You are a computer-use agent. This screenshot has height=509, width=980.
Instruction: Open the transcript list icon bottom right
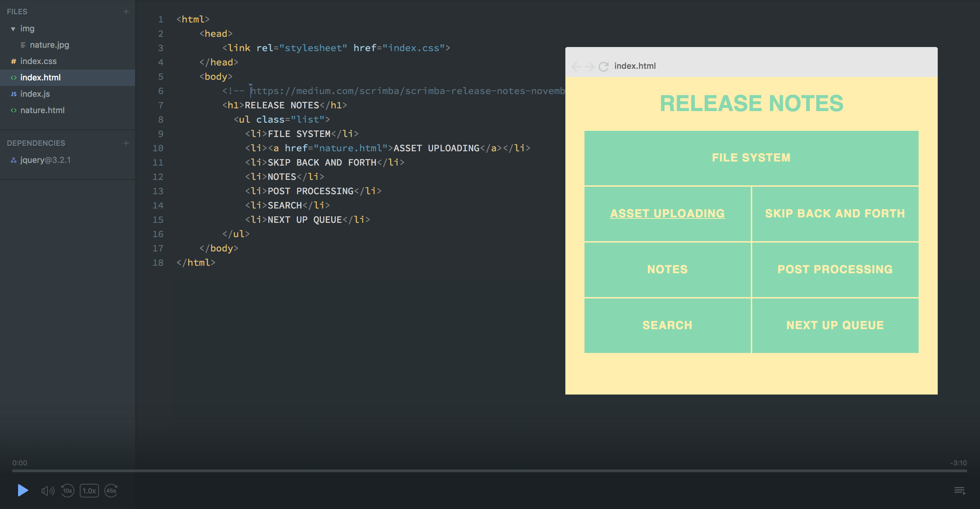pyautogui.click(x=960, y=491)
